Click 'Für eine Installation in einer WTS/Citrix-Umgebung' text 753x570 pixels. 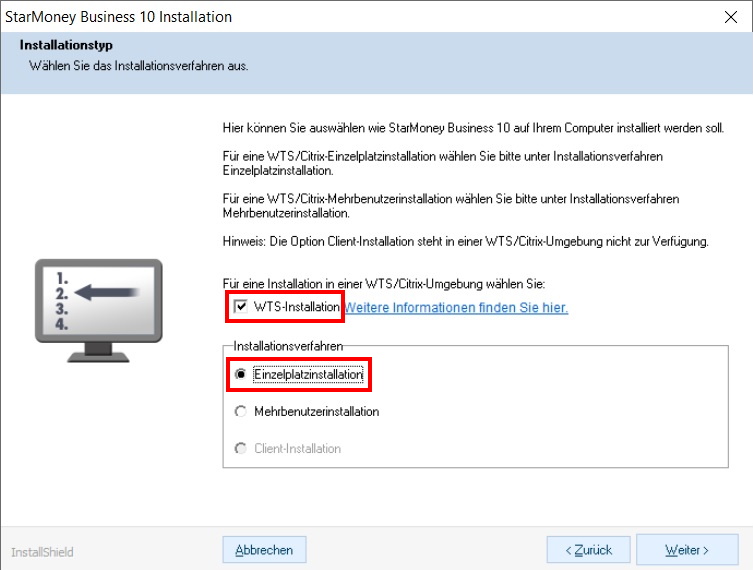384,284
